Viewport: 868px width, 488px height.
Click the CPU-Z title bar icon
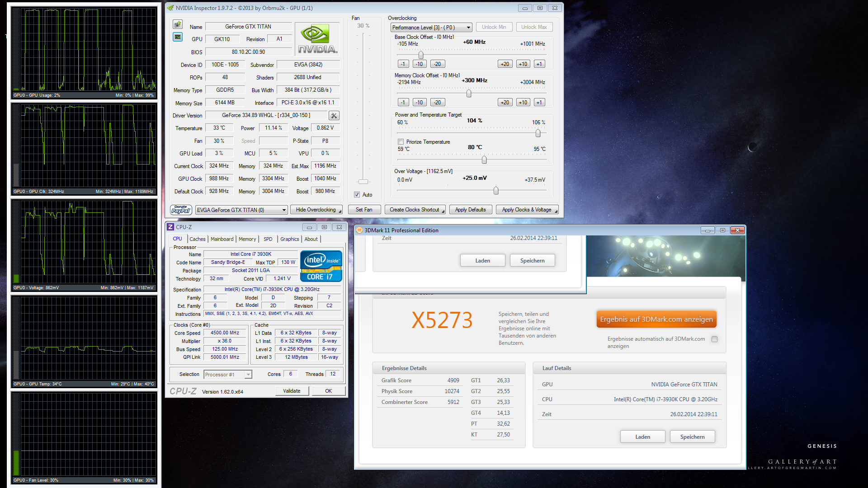click(170, 227)
